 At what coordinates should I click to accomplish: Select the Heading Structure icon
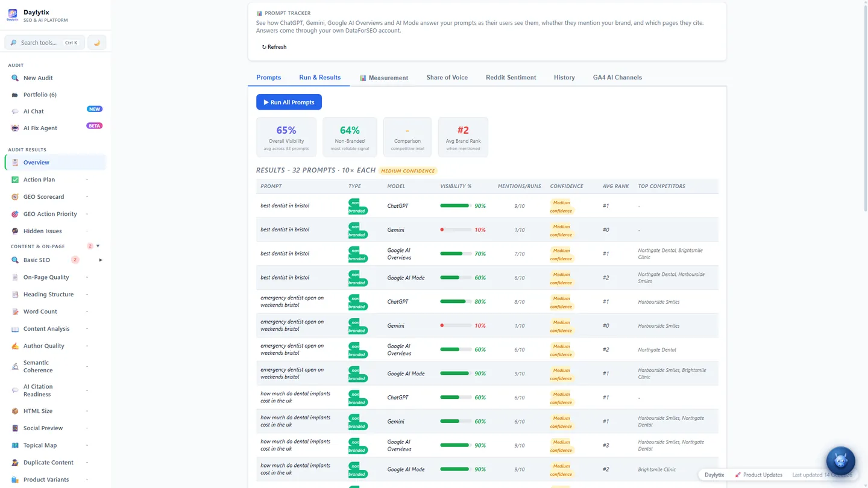point(15,295)
